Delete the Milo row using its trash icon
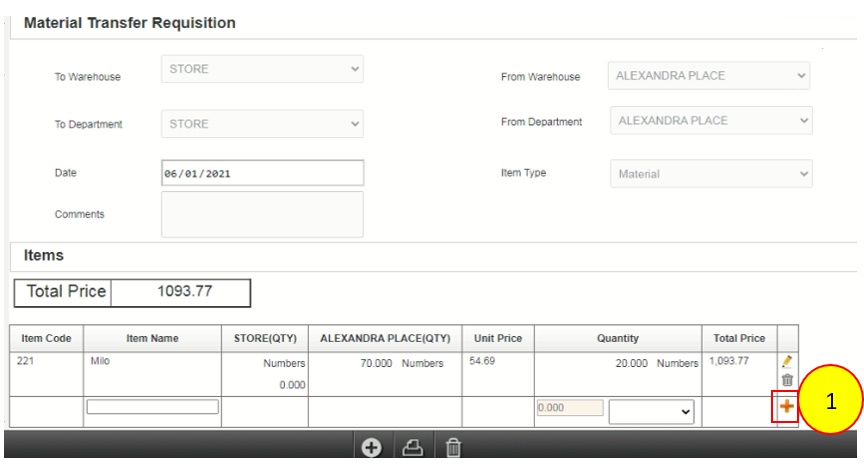 click(x=787, y=380)
